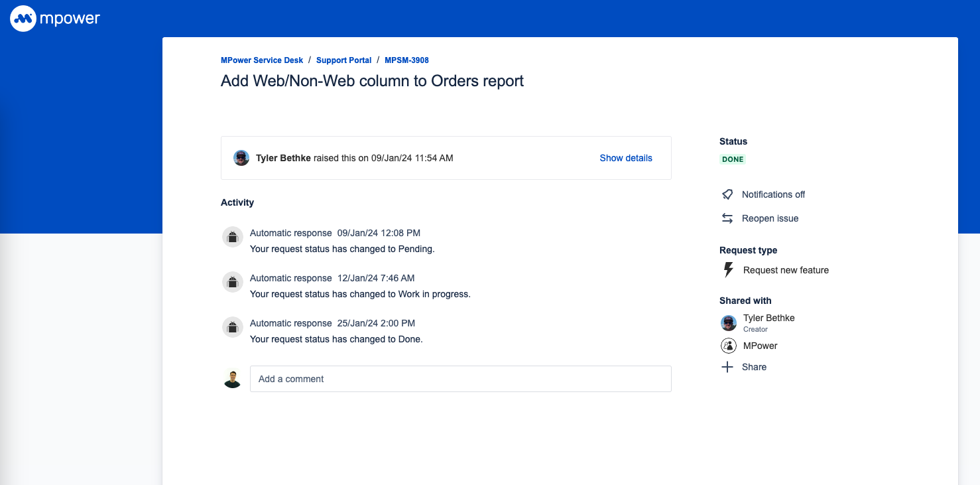
Task: Click Tyler Bethke name in Shared with
Action: (768, 318)
